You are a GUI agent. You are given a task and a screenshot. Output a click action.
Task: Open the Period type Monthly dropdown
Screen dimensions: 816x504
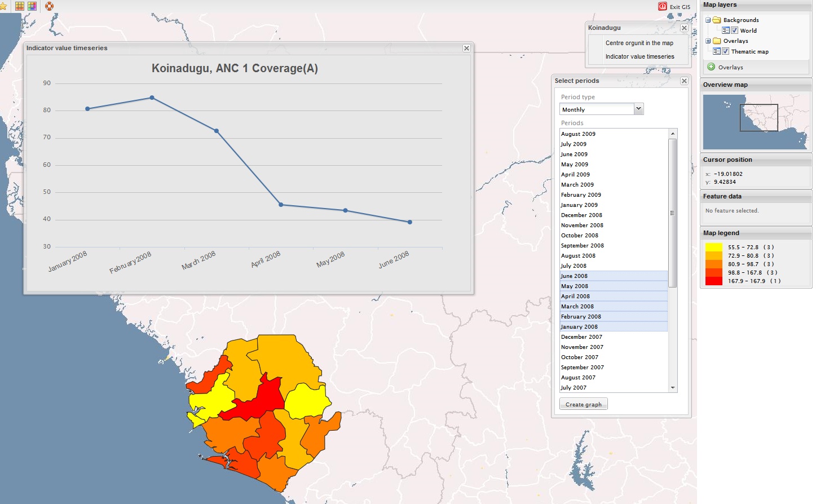click(x=638, y=109)
